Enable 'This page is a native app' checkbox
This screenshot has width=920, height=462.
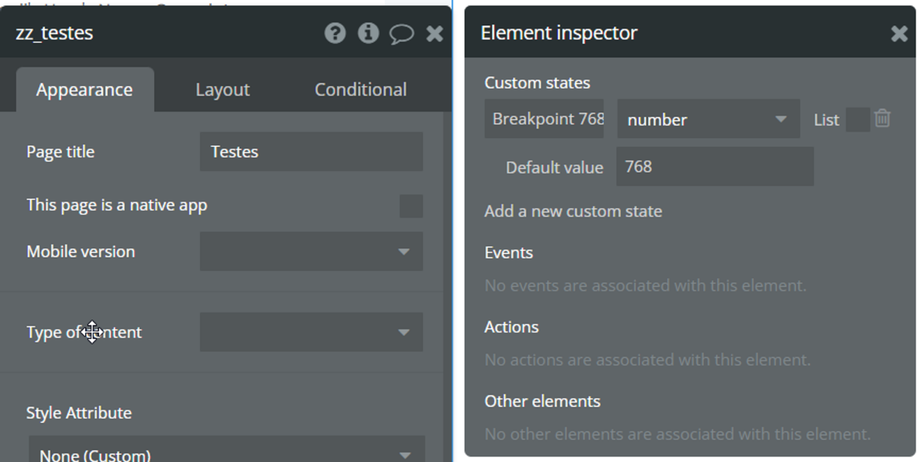(x=411, y=206)
